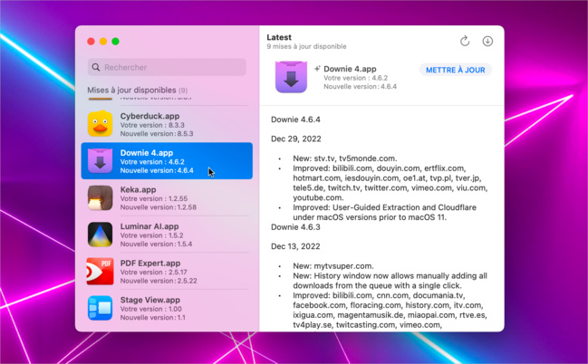Close the window with the red button
The height and width of the screenshot is (364, 588).
coord(91,42)
